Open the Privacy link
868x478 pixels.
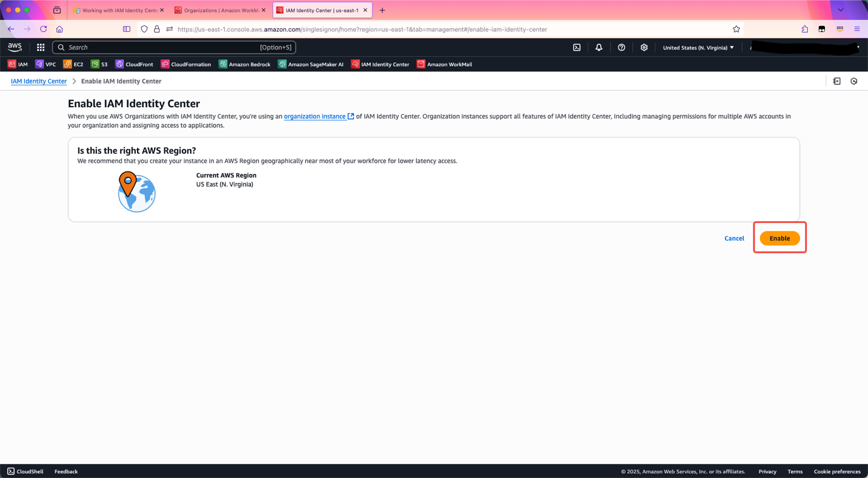coord(767,471)
